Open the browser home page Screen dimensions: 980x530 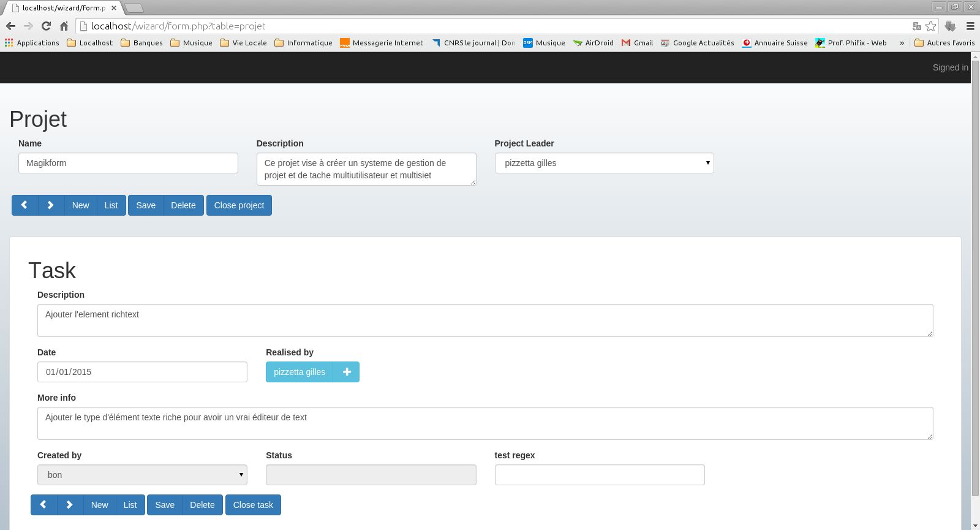click(x=64, y=26)
